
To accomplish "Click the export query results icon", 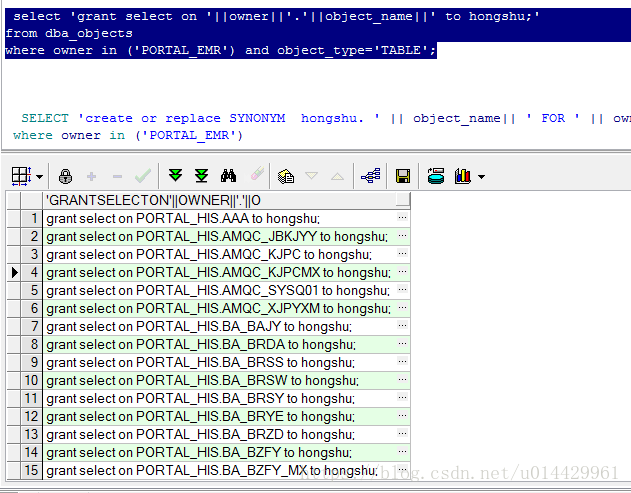I will click(436, 176).
